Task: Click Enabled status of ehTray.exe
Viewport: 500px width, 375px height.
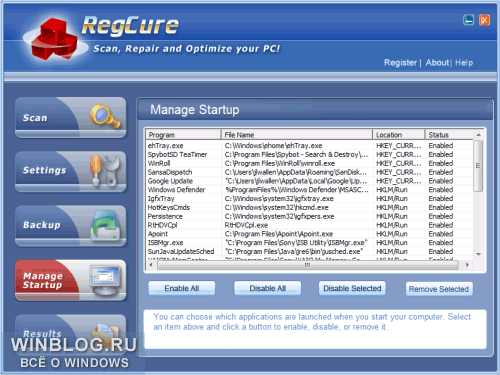Action: [441, 146]
